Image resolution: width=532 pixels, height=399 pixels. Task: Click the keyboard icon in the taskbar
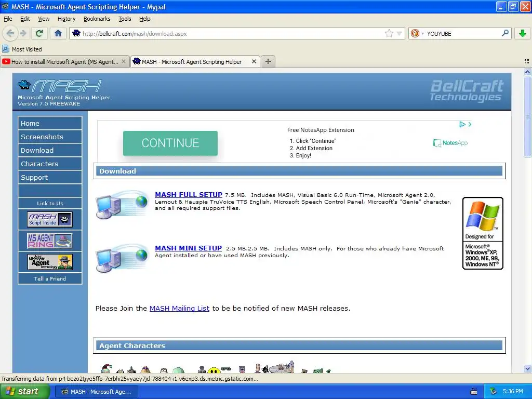474,392
